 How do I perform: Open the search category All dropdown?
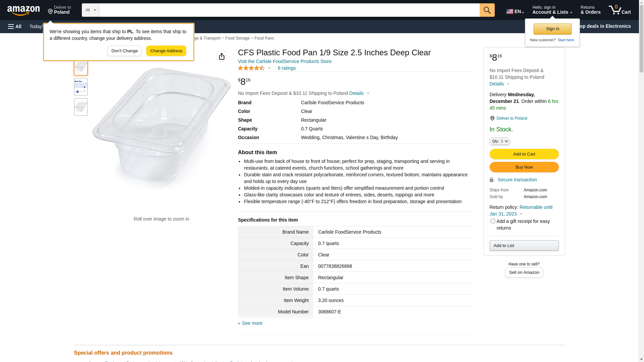point(91,10)
